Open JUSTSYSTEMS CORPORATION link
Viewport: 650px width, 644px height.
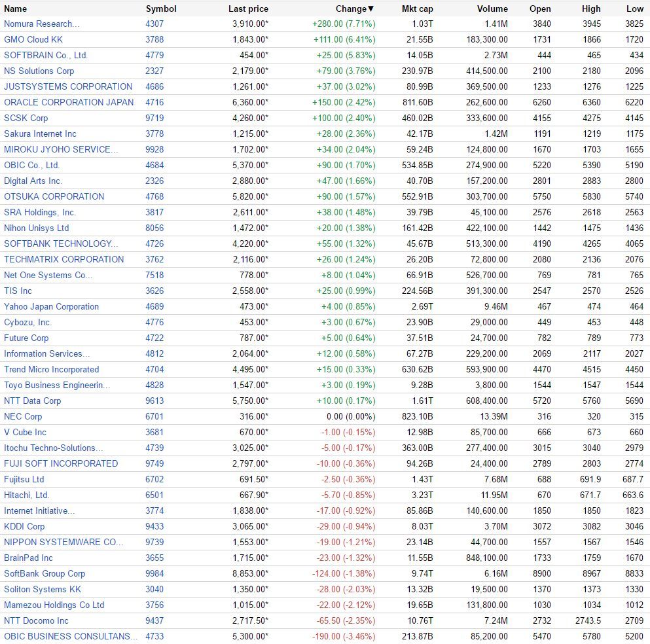tap(68, 86)
